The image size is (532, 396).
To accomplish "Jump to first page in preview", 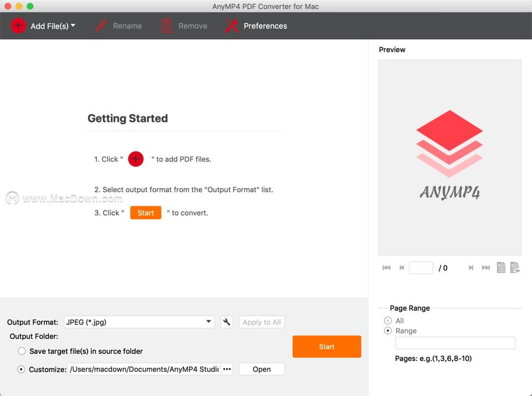I will tap(386, 268).
